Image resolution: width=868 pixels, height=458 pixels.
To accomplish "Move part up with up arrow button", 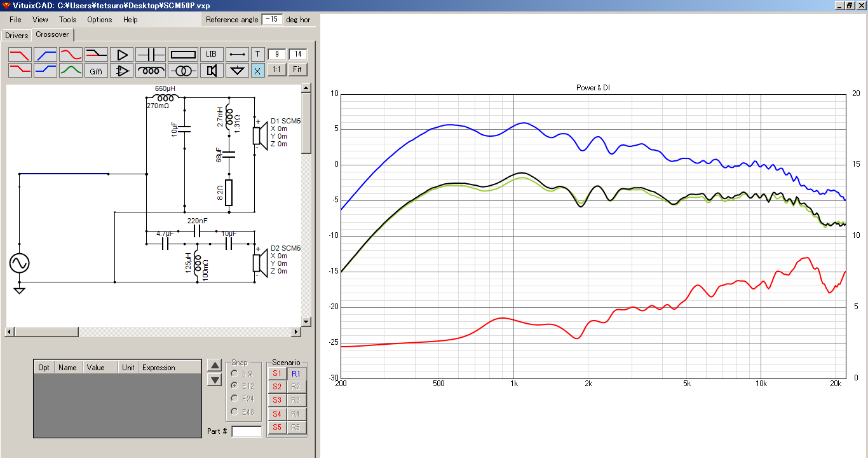I will tap(215, 366).
